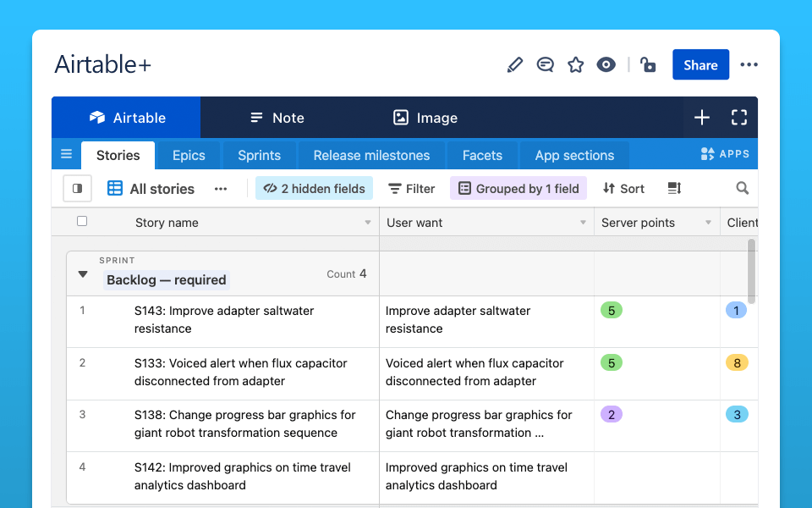Open the Server points column dropdown

point(709,222)
